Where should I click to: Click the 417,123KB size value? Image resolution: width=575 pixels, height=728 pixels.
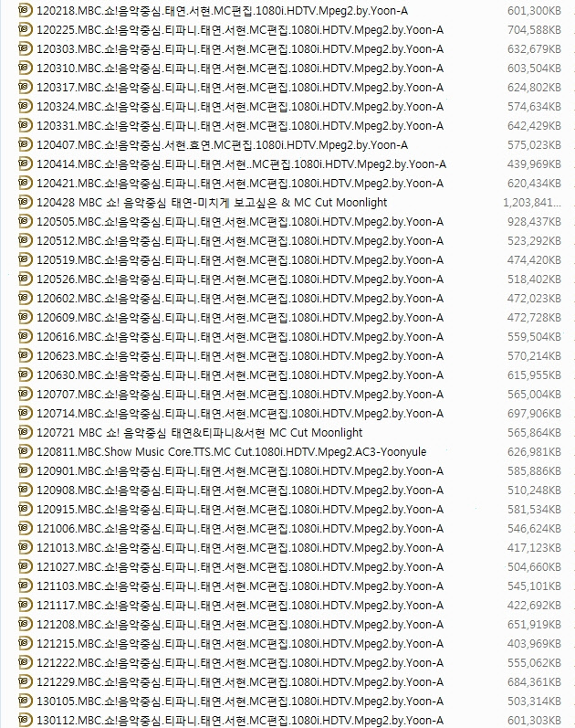pos(534,547)
